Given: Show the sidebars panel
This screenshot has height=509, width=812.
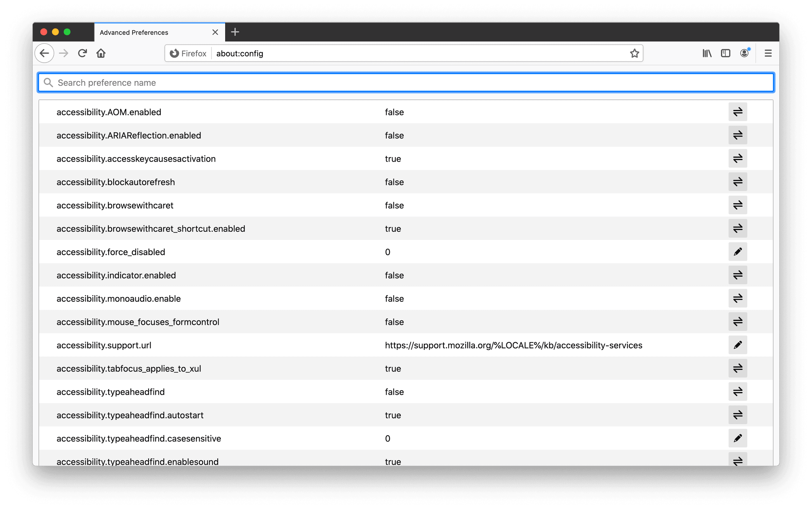Looking at the screenshot, I should point(725,53).
